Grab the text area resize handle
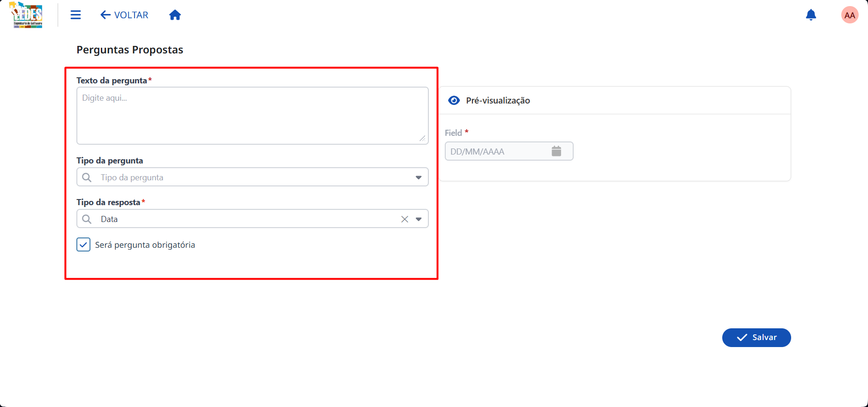 click(422, 138)
